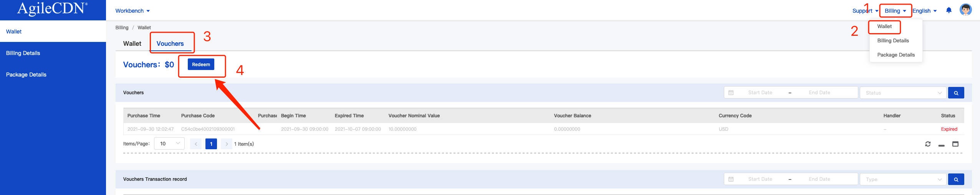
Task: Go to the previous page of vouchers
Action: tap(196, 144)
